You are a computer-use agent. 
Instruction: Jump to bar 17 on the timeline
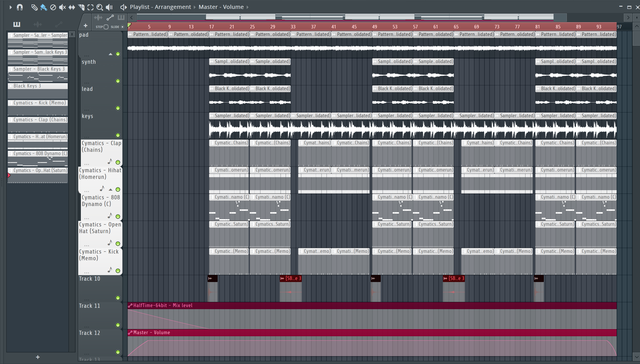coord(212,27)
